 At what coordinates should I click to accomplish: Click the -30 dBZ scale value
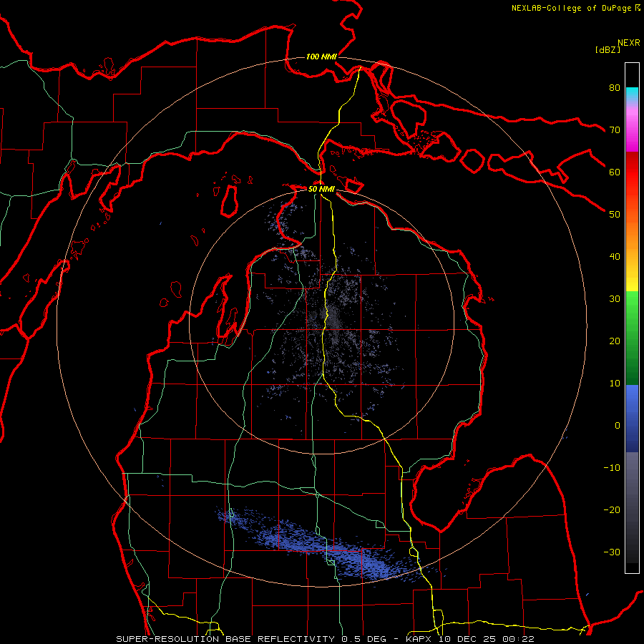[612, 552]
